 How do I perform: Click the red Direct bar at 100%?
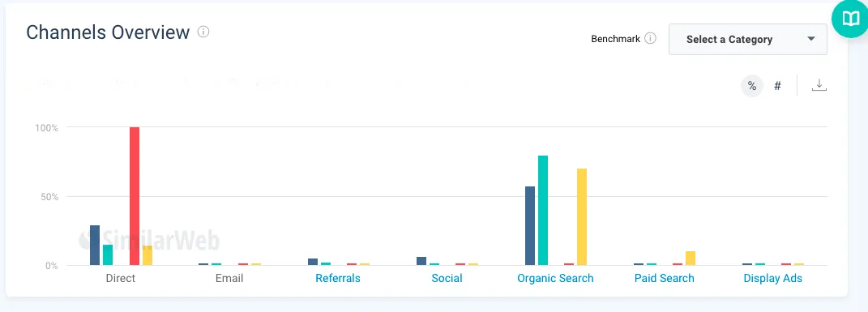(x=135, y=196)
